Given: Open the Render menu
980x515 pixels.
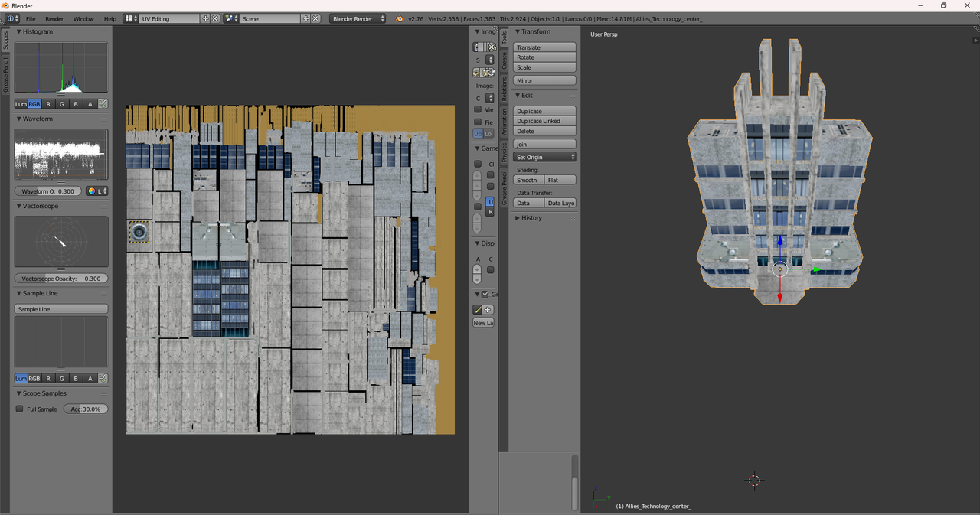Looking at the screenshot, I should point(54,18).
